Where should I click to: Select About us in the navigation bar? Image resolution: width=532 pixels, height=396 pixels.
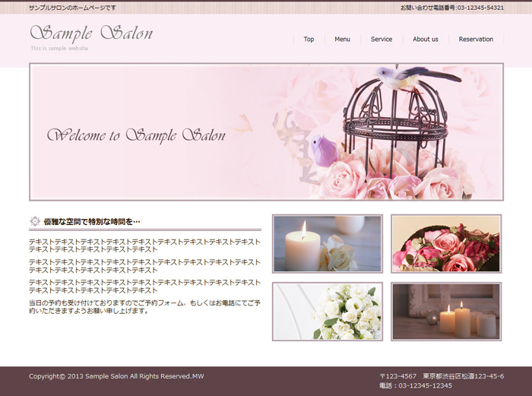(x=426, y=39)
